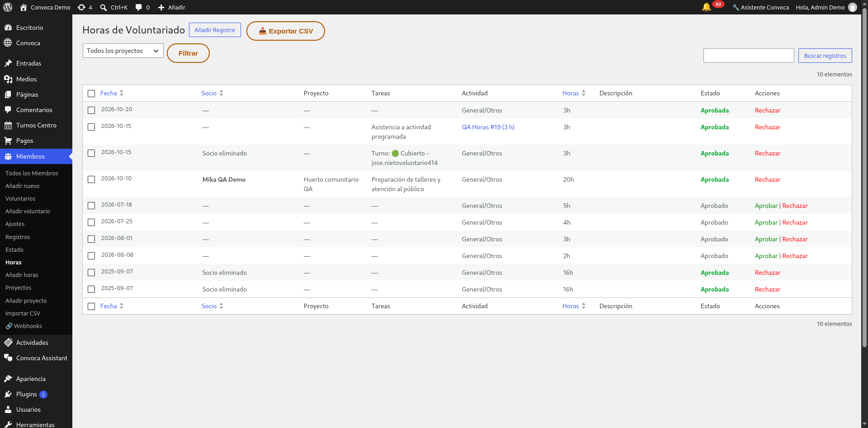868x428 pixels.
Task: Open the Importar CSV submenu item
Action: click(x=23, y=313)
